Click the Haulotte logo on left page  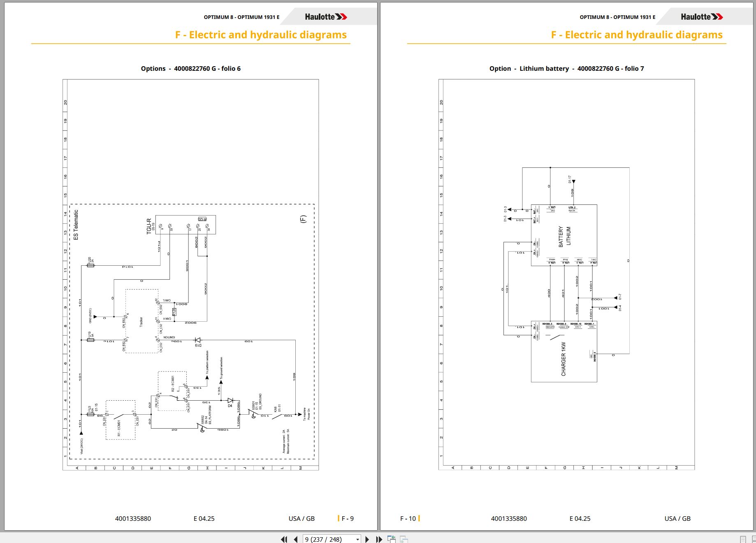pos(326,17)
